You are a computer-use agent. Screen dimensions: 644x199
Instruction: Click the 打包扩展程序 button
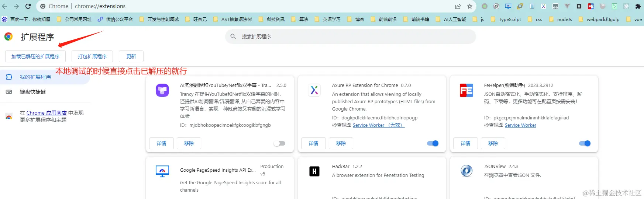coord(92,56)
